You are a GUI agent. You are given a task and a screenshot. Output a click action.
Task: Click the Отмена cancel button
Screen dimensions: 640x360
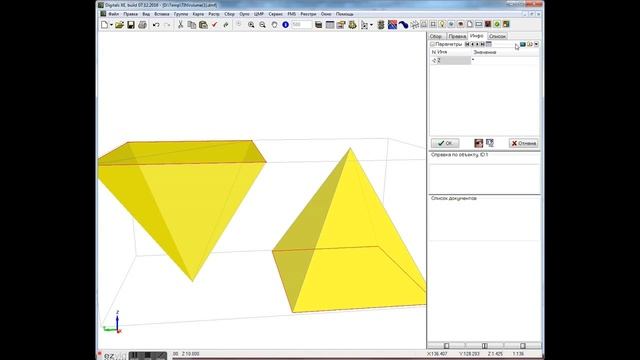(524, 143)
